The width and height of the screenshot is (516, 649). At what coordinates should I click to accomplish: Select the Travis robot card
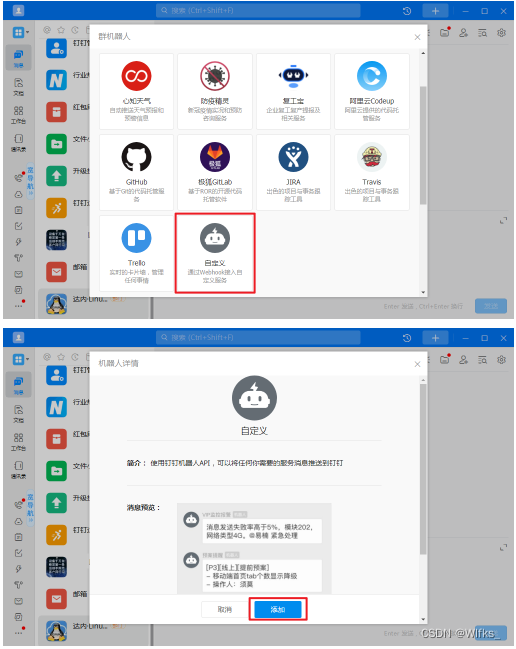372,172
